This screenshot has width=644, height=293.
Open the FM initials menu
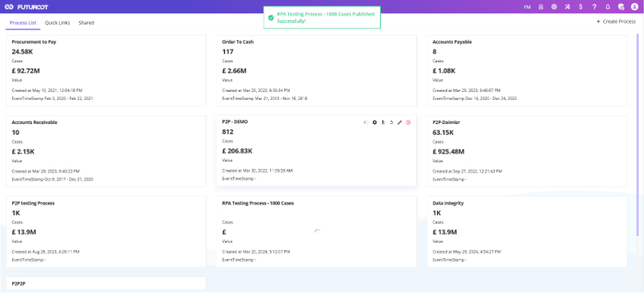(x=527, y=7)
